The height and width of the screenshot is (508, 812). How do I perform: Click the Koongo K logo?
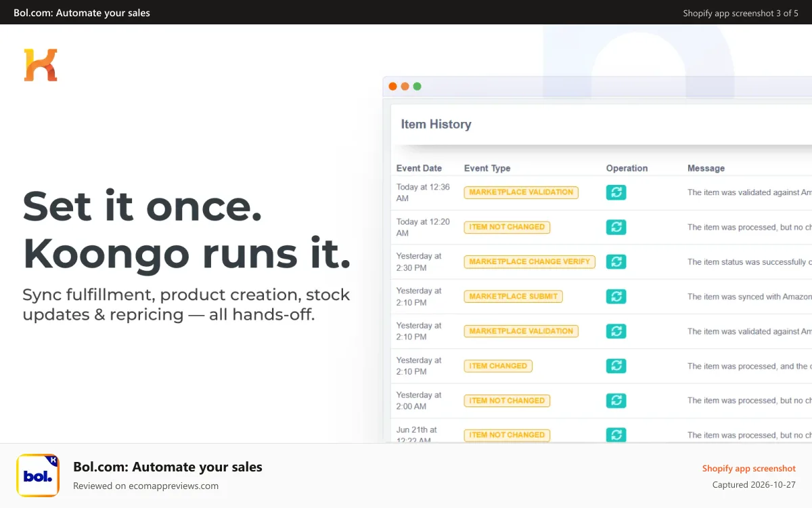41,65
